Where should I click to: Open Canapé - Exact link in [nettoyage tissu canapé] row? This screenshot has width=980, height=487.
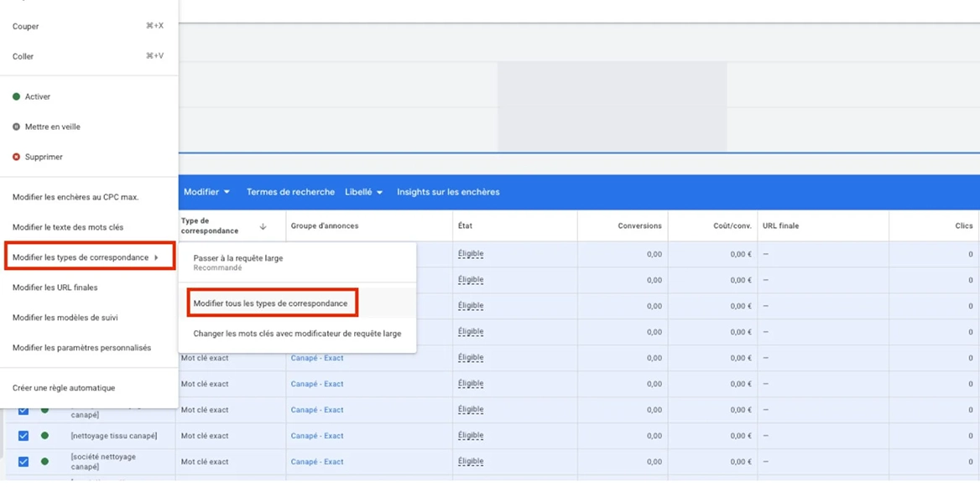tap(317, 436)
